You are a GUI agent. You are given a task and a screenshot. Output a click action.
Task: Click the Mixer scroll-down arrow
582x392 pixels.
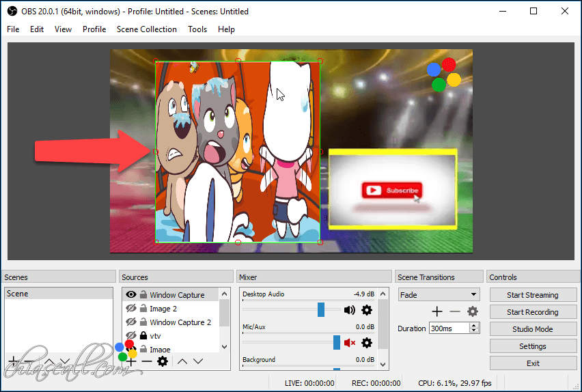click(x=383, y=365)
